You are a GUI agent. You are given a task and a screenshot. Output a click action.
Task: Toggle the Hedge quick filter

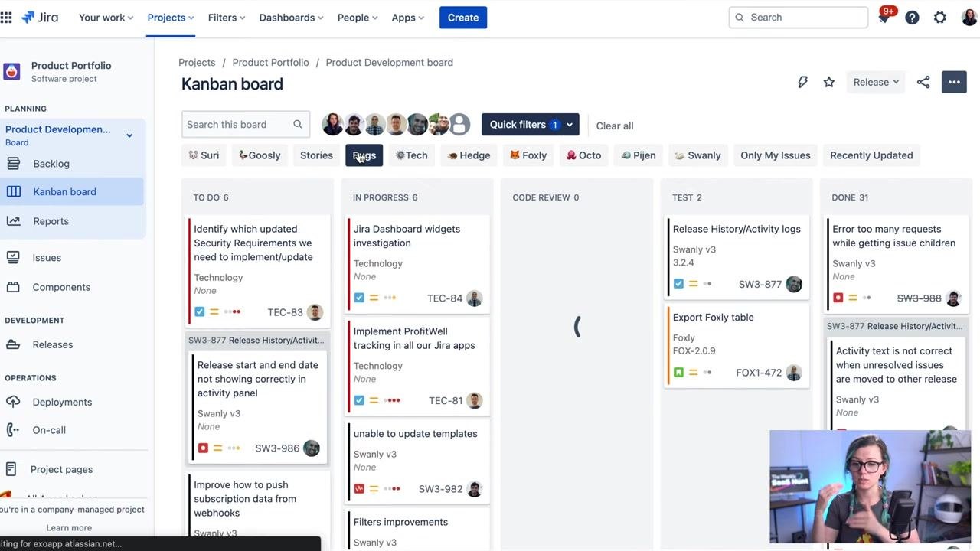click(469, 155)
